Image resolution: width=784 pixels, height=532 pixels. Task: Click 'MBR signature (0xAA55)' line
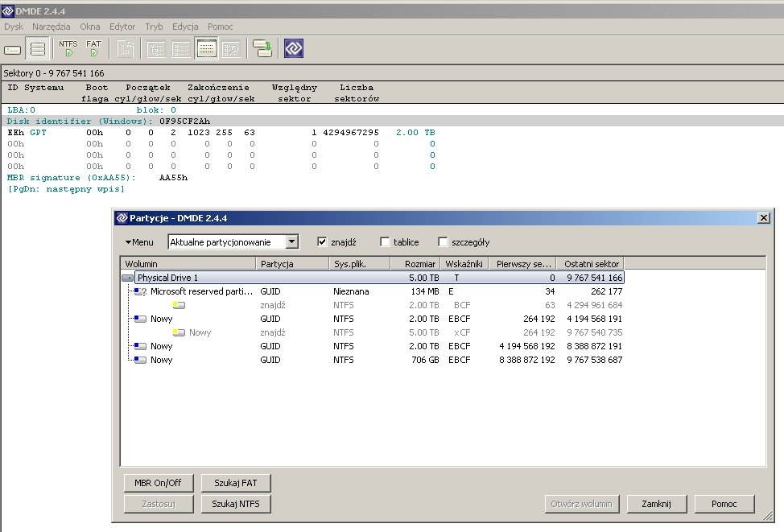click(97, 178)
